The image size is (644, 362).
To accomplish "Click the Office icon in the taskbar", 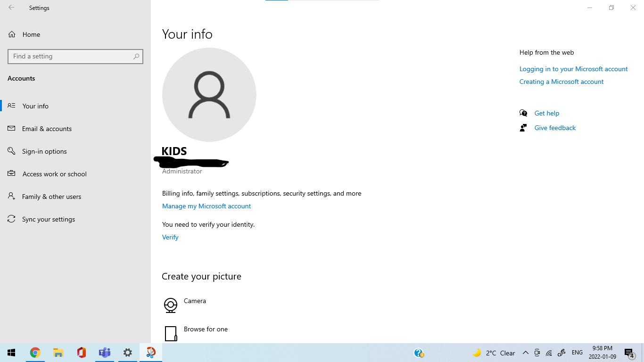I will click(x=82, y=353).
